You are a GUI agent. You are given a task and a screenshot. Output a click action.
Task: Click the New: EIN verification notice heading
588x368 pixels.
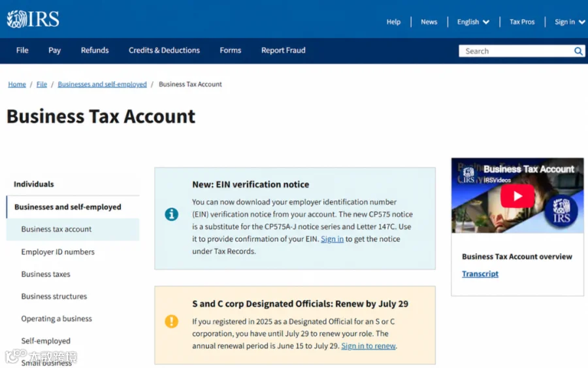[x=250, y=184]
